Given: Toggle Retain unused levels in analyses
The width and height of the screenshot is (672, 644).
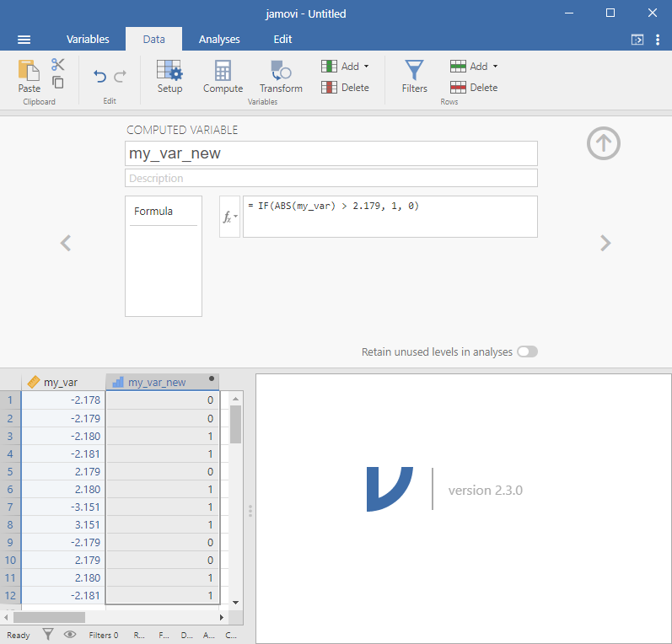Looking at the screenshot, I should [x=527, y=352].
